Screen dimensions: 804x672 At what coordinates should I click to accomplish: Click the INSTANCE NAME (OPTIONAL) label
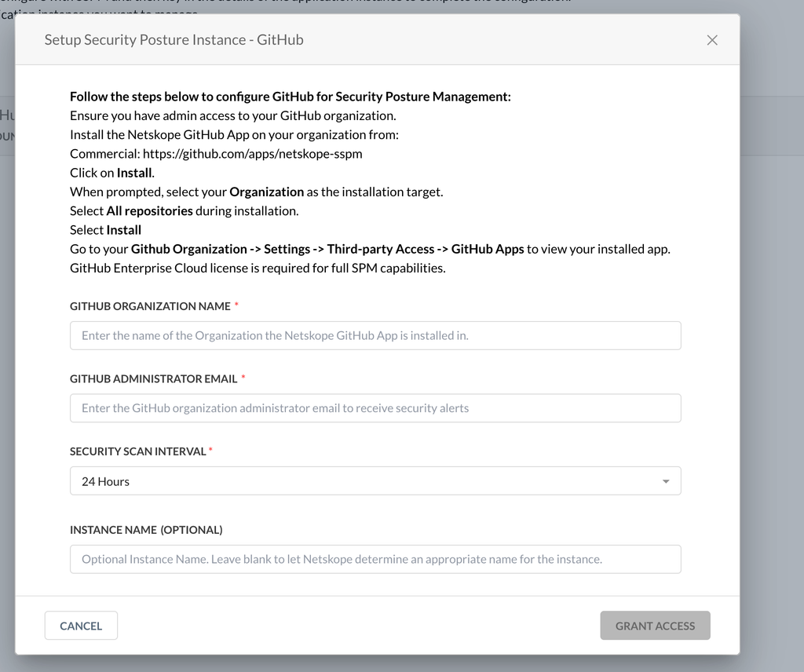tap(146, 530)
